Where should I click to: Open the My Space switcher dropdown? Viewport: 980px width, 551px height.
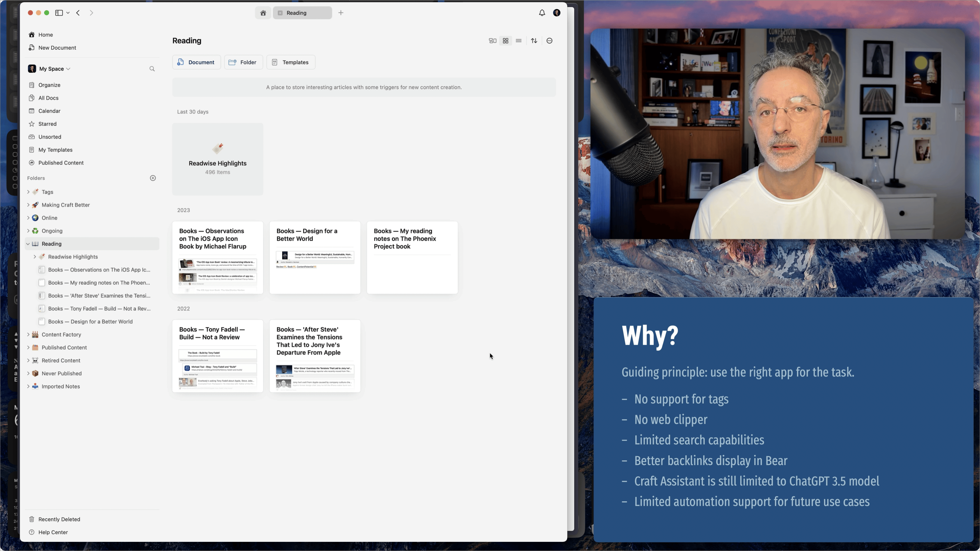click(x=50, y=69)
